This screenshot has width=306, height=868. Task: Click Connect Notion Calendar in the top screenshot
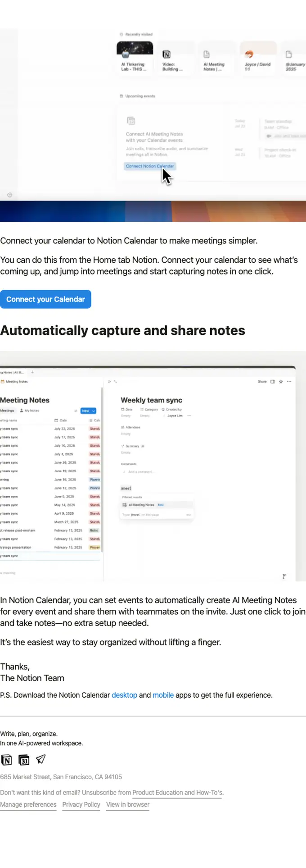(x=150, y=166)
